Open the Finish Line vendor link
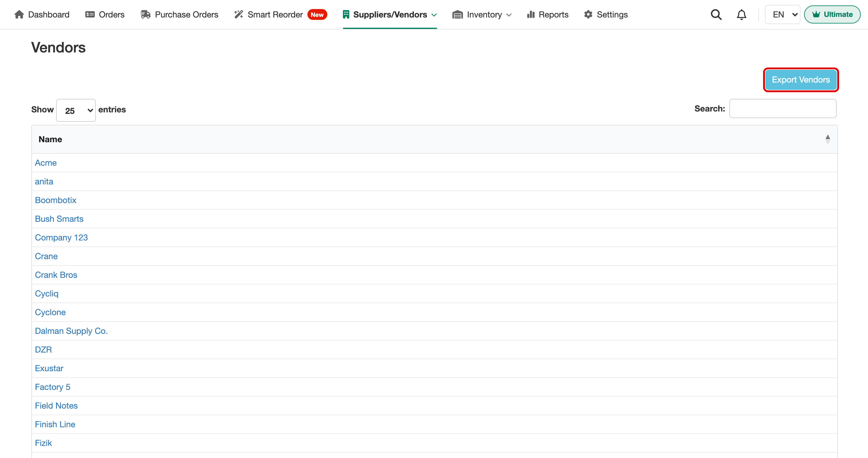This screenshot has width=868, height=458. pyautogui.click(x=55, y=424)
